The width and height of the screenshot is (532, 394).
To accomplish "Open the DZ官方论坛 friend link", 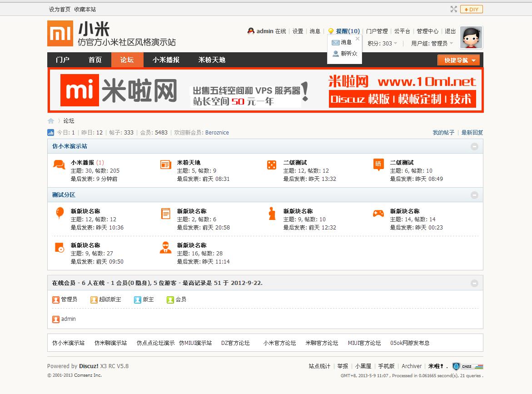I will 235,343.
